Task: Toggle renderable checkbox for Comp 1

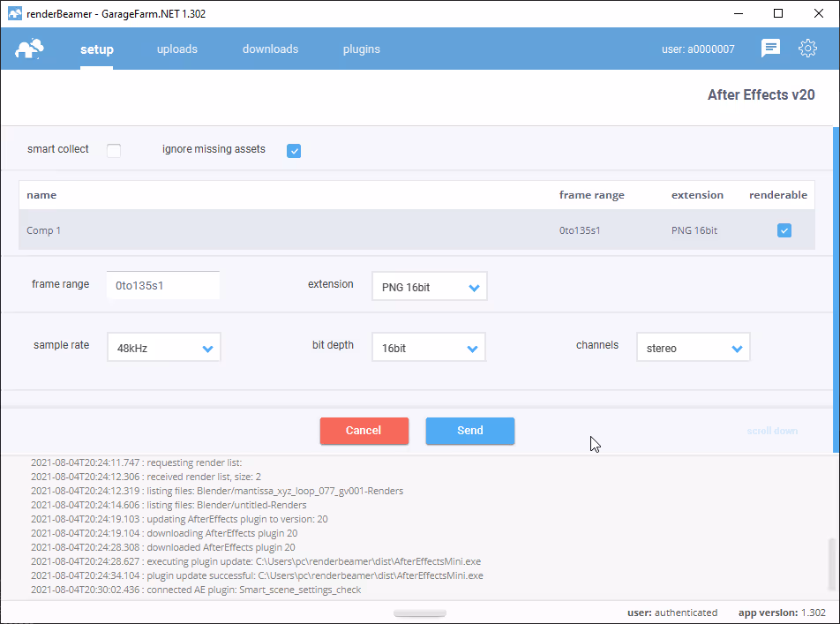Action: tap(784, 230)
